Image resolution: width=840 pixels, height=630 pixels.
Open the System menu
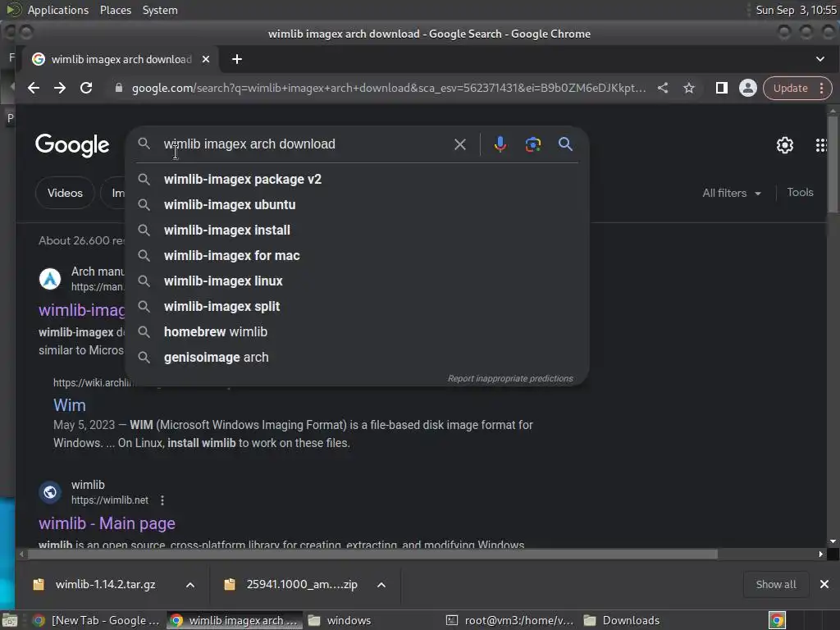click(160, 10)
